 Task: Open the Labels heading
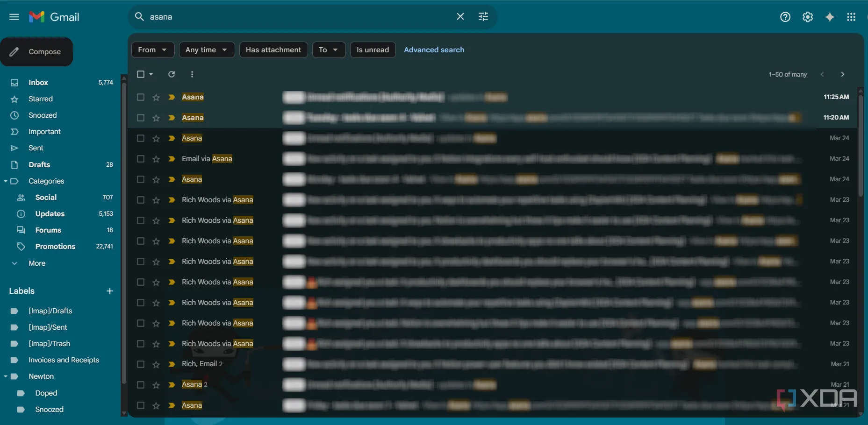(22, 291)
